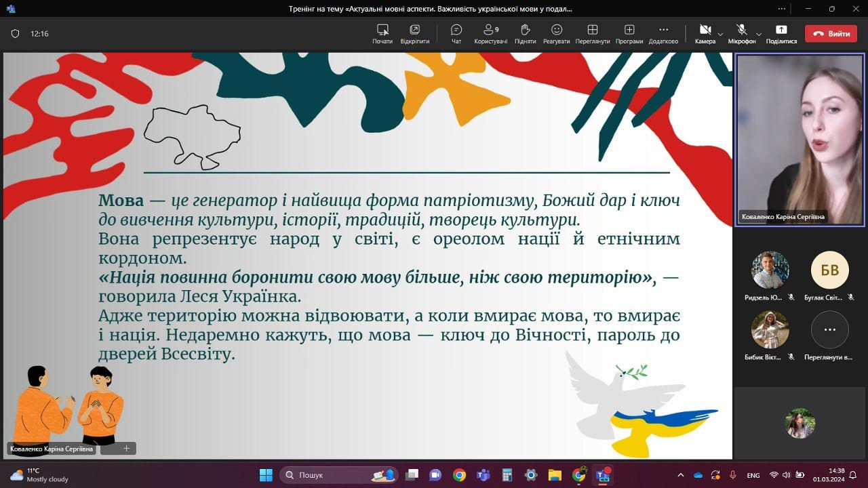This screenshot has height=488, width=868.
Task: Open the Програми apps button
Action: click(629, 33)
